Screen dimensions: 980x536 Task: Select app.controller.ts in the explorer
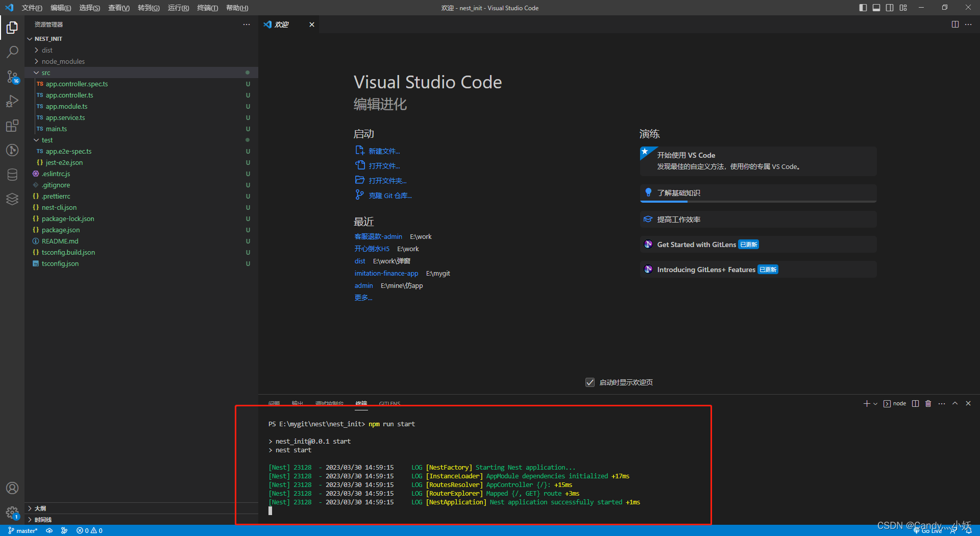[x=69, y=95]
